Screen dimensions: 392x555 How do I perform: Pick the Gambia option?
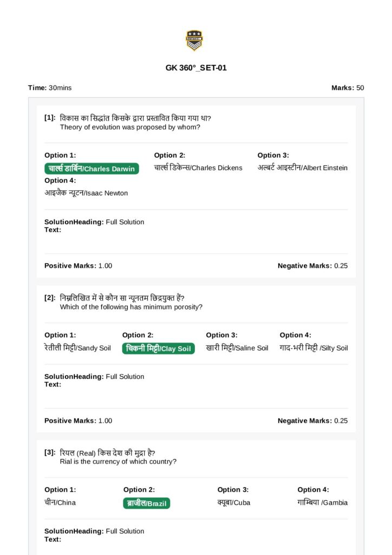pos(322,502)
